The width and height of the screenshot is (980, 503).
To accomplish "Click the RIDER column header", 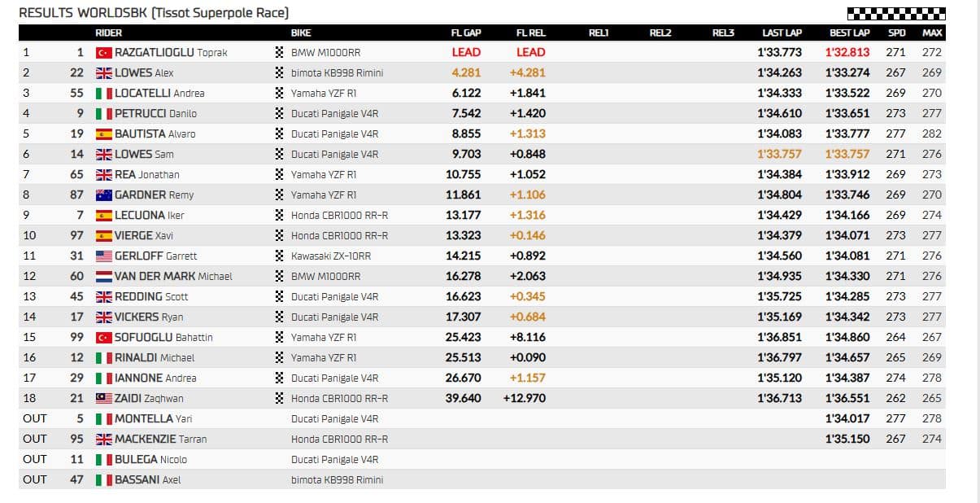I will pos(109,33).
